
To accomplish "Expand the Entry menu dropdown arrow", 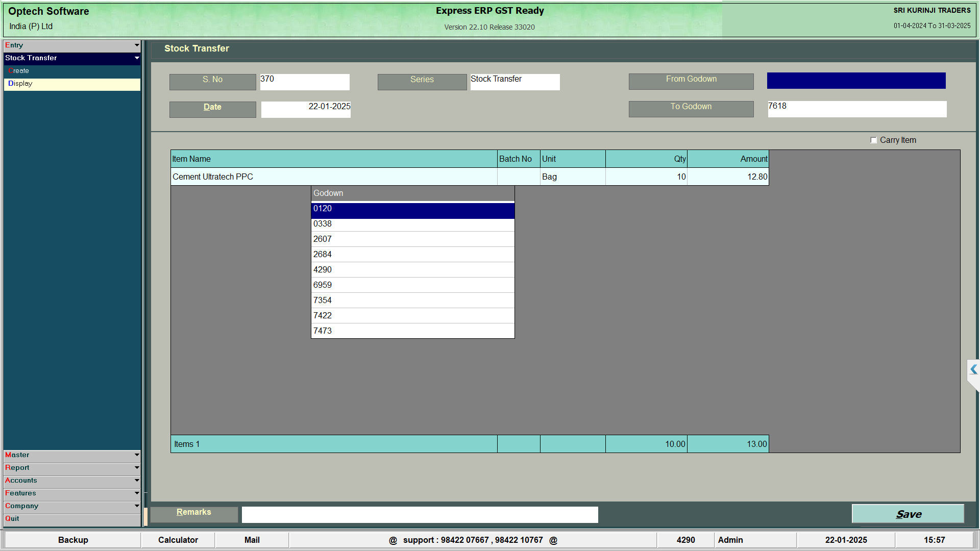I will (137, 45).
